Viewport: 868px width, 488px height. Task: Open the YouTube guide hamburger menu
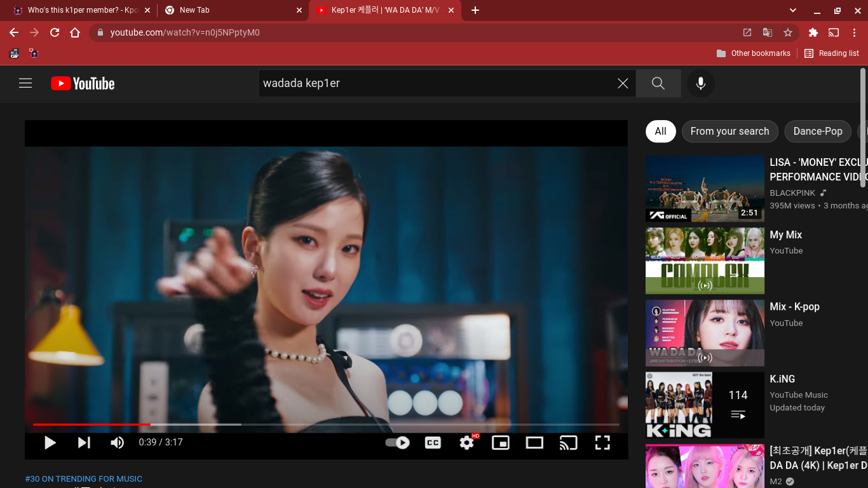(25, 83)
